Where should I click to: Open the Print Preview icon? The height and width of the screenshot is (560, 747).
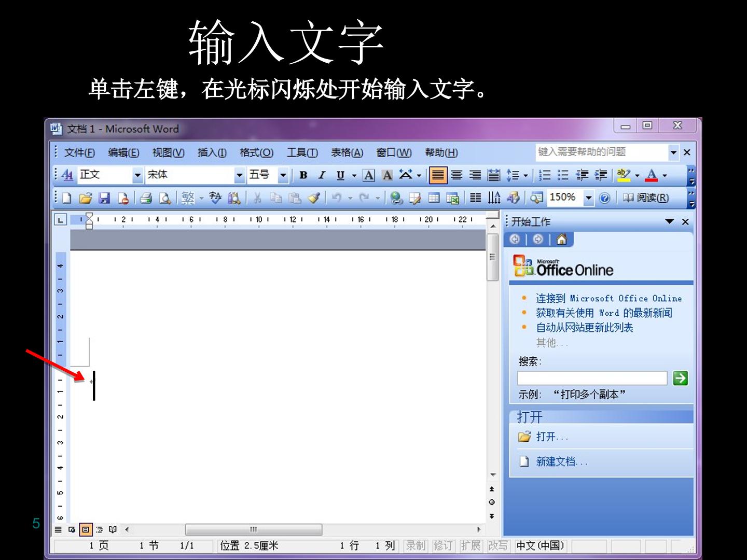point(164,198)
